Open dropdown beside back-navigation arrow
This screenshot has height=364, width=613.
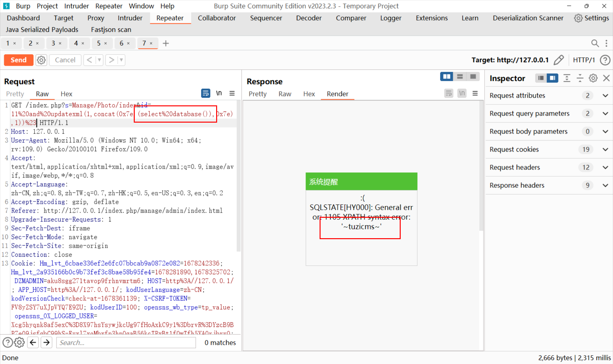point(99,60)
